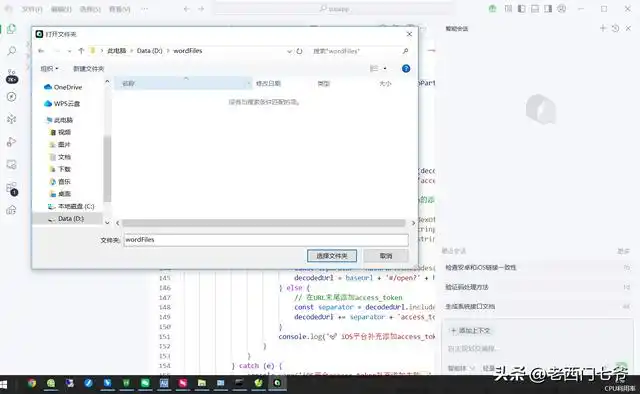Open the account icon in the title bar
This screenshot has height=394, width=640.
(x=562, y=9)
